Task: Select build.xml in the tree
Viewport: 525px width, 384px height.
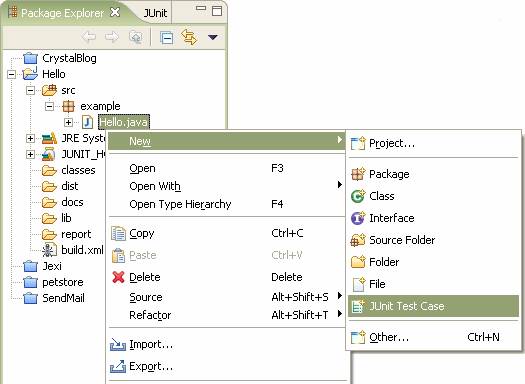Action: point(82,250)
